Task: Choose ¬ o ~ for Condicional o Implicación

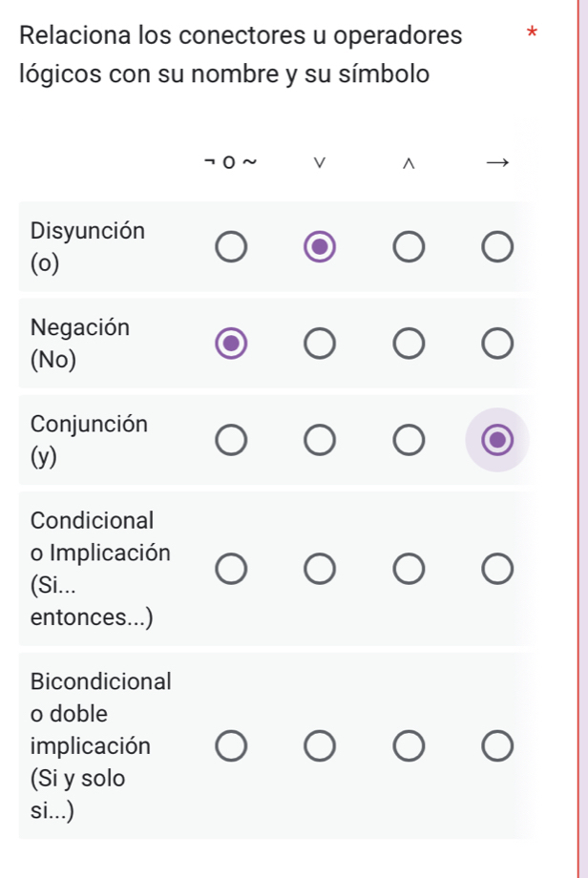Action: tap(230, 570)
